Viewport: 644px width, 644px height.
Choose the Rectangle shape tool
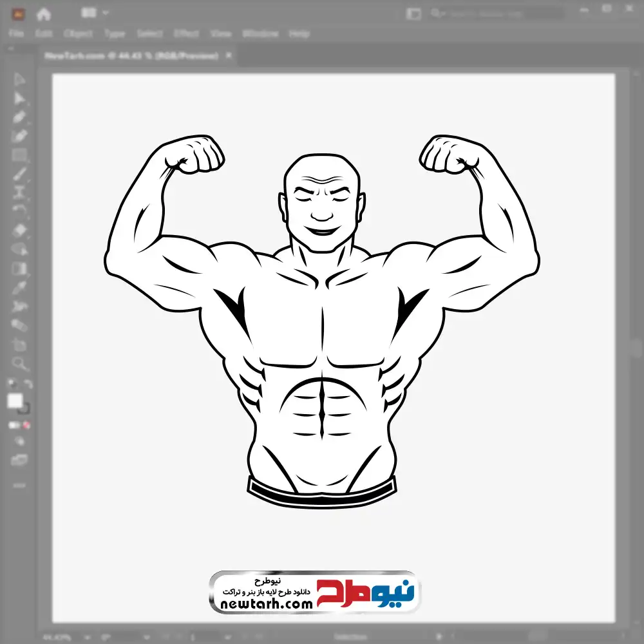[x=19, y=155]
